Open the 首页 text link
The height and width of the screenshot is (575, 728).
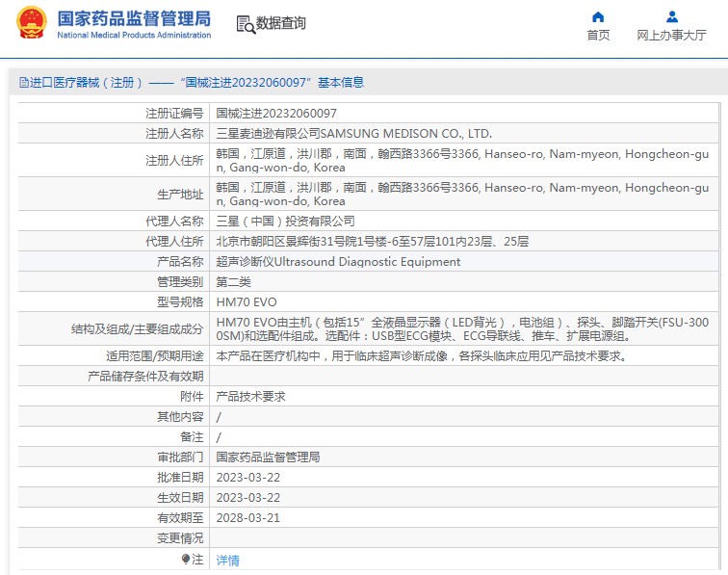(598, 36)
